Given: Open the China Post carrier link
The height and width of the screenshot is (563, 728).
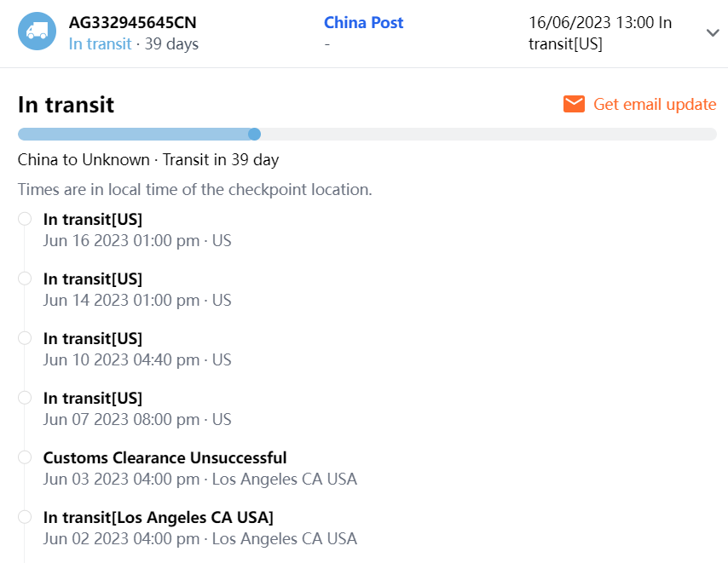Looking at the screenshot, I should (x=363, y=23).
